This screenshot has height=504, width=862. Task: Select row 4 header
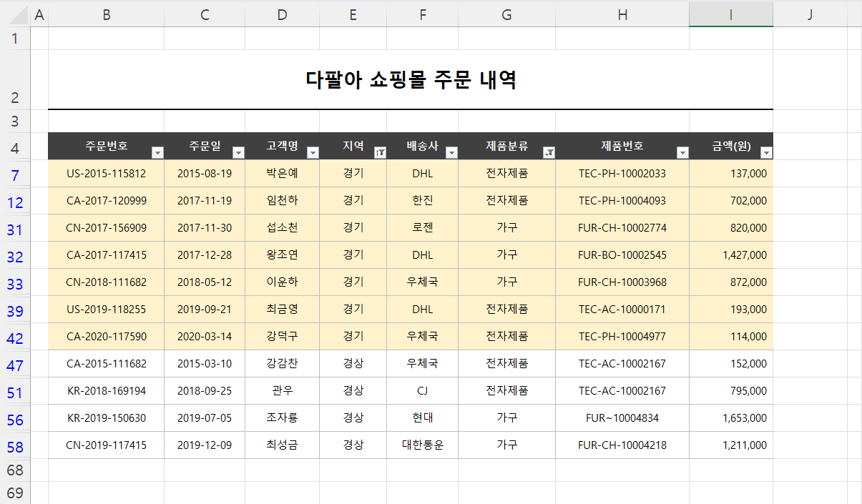coord(15,149)
